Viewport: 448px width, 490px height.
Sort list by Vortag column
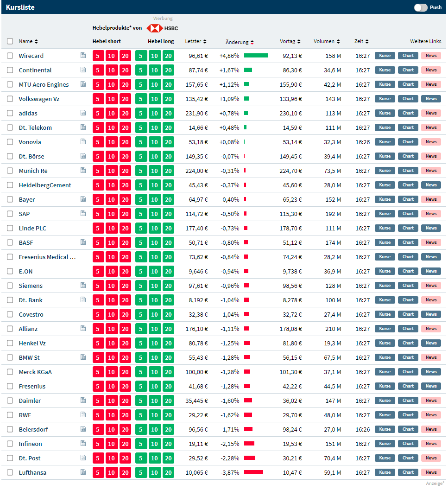290,41
